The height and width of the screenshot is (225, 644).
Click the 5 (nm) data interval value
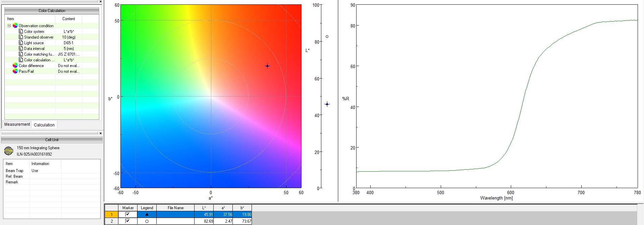68,48
